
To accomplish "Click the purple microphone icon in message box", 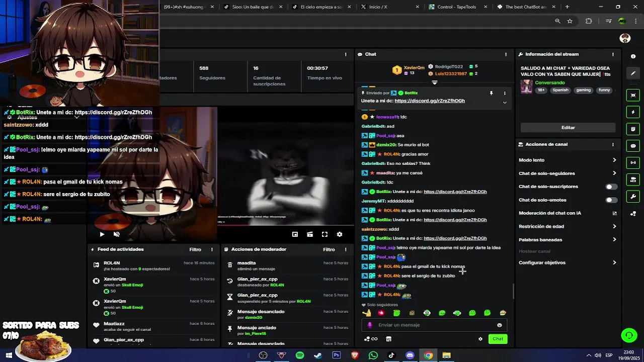I will click(370, 325).
